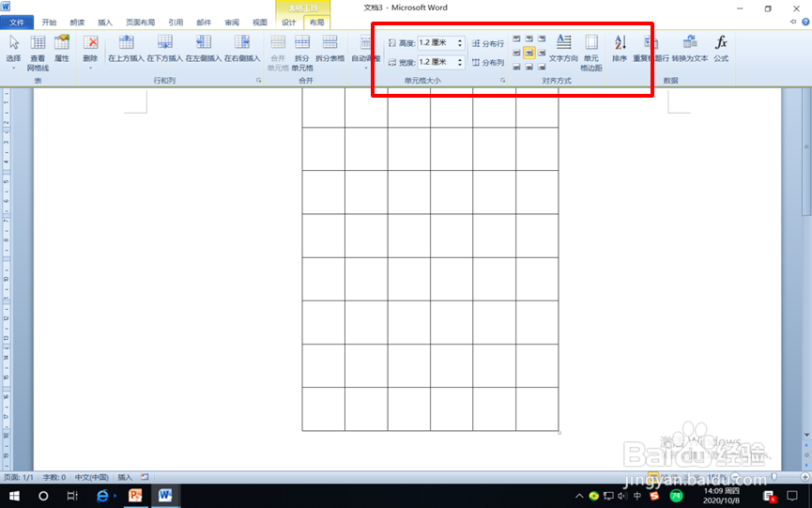Image resolution: width=812 pixels, height=508 pixels.
Task: Select the highlighted center alignment button
Action: pos(529,53)
